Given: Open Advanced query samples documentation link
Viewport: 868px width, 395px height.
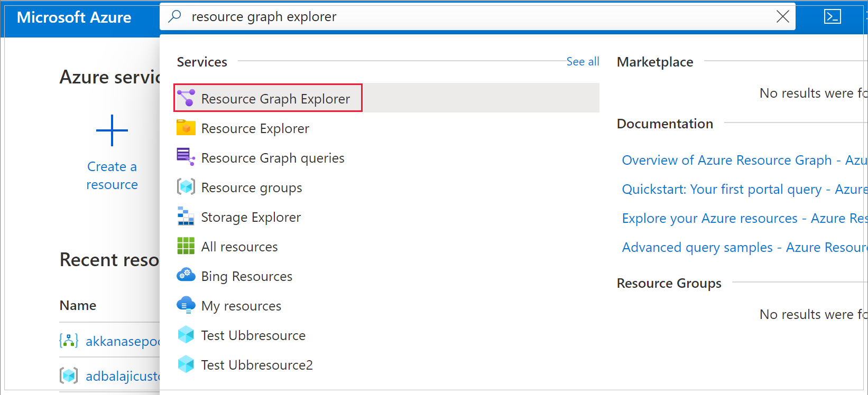Looking at the screenshot, I should click(x=744, y=247).
